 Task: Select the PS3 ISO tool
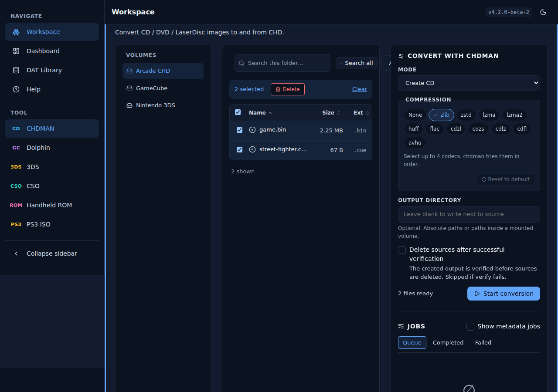tap(52, 224)
